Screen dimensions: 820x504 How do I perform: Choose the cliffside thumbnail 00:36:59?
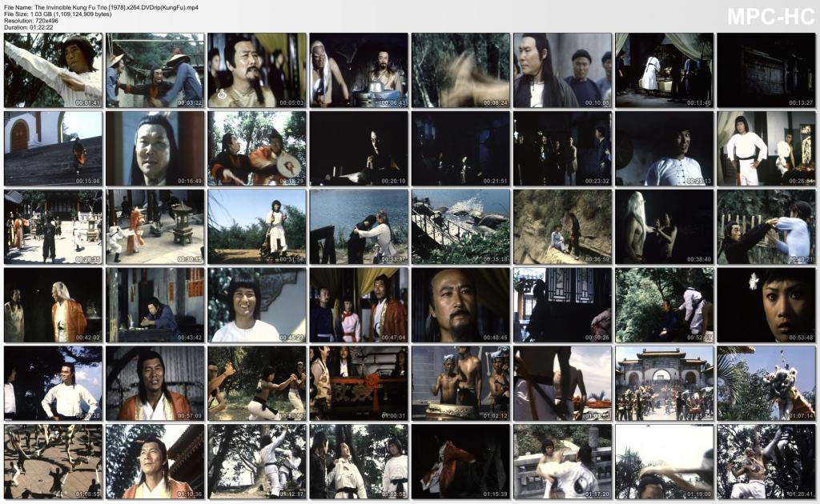[562, 226]
